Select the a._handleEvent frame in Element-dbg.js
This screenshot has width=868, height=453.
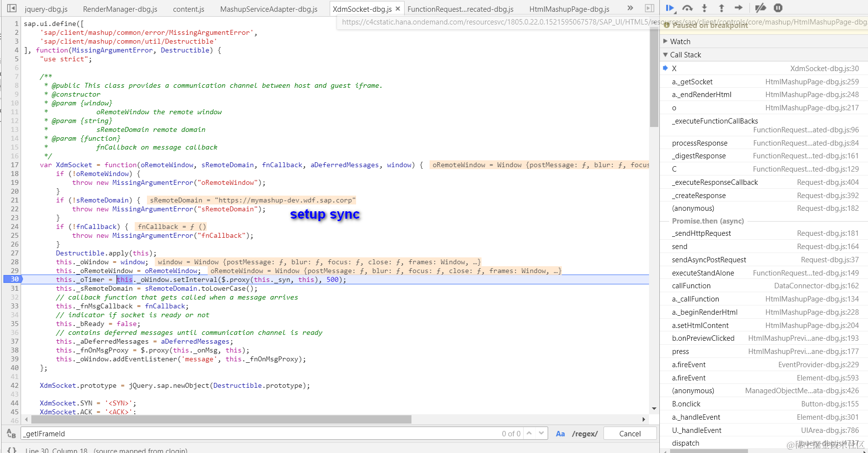click(764, 417)
